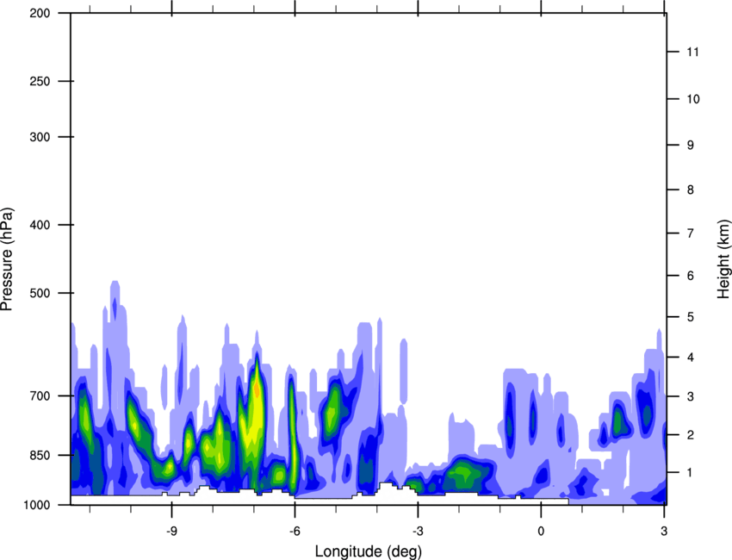
Task: Click the 1000 pressure tick label
Action: 37,505
